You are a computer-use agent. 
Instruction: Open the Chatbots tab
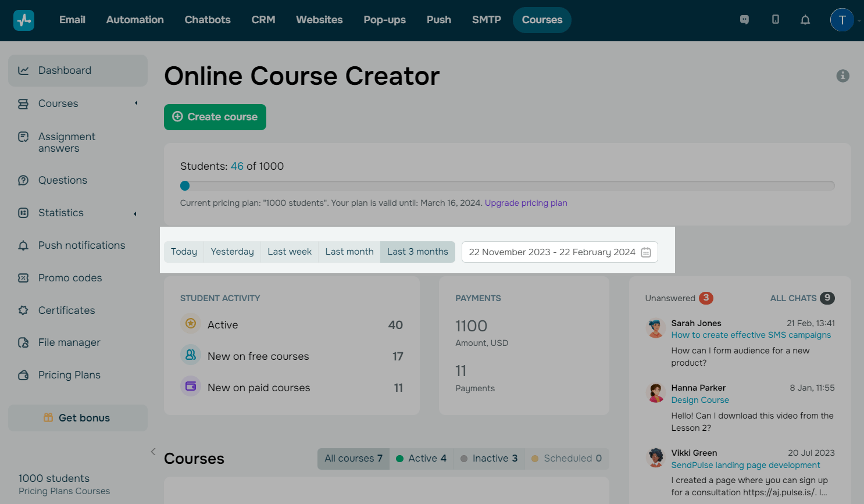208,20
